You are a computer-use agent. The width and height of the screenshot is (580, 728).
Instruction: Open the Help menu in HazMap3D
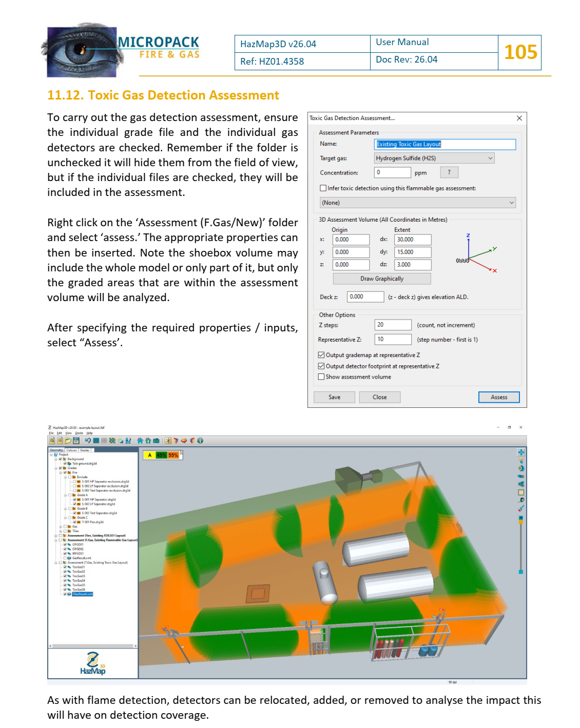pyautogui.click(x=89, y=433)
